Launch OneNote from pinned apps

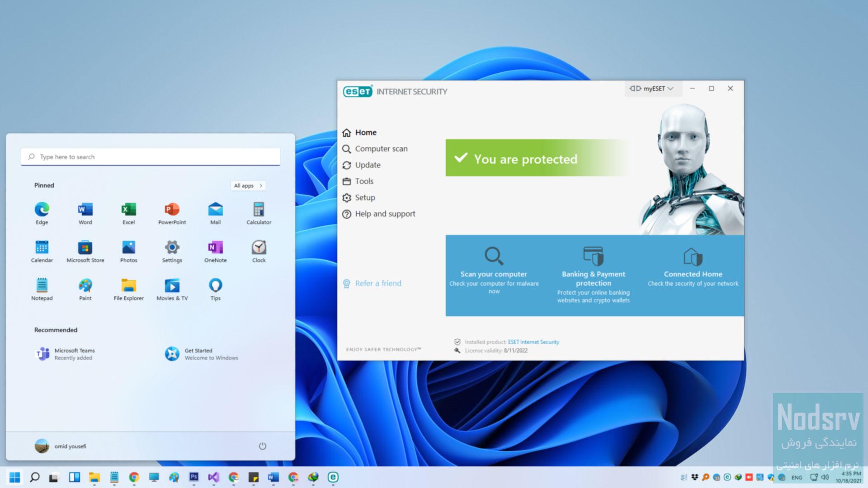tap(216, 251)
